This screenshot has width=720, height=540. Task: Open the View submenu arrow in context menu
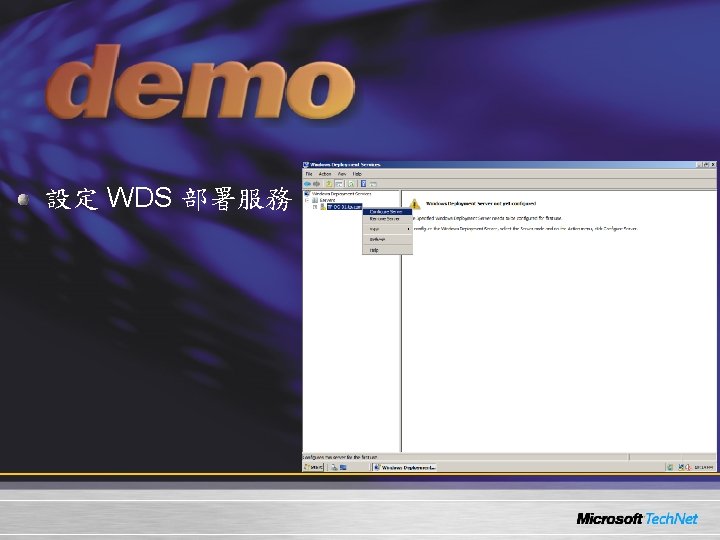(x=409, y=229)
